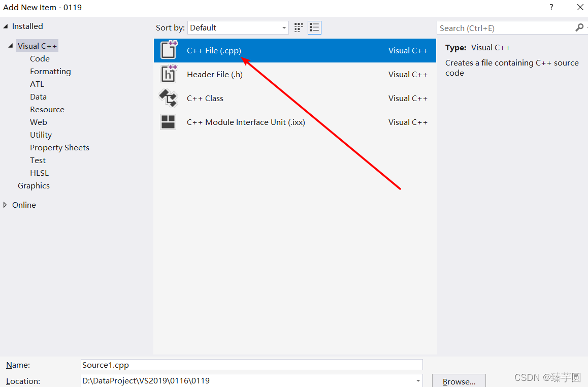Collapse the Installed section

(6, 26)
